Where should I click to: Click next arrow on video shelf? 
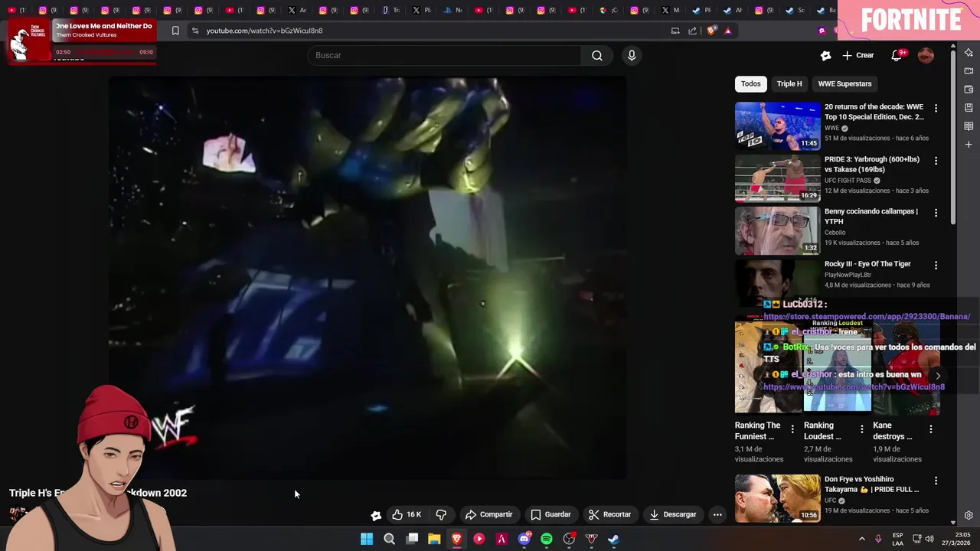tap(938, 376)
